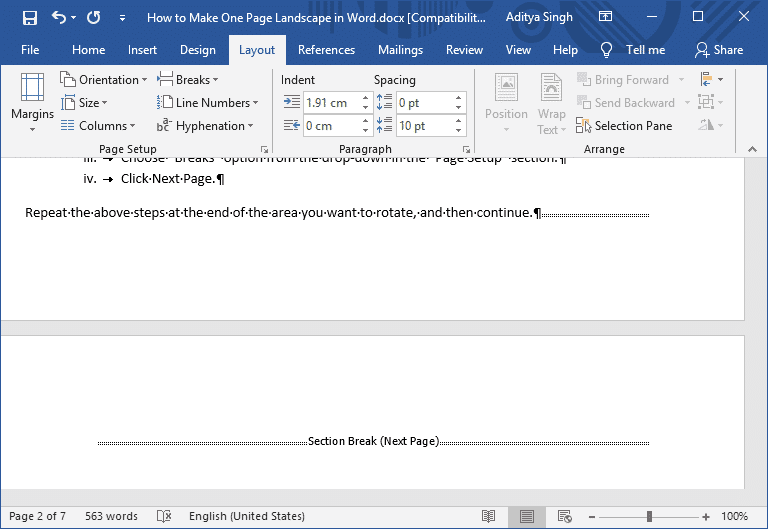Switch to the Design tab

(x=197, y=50)
